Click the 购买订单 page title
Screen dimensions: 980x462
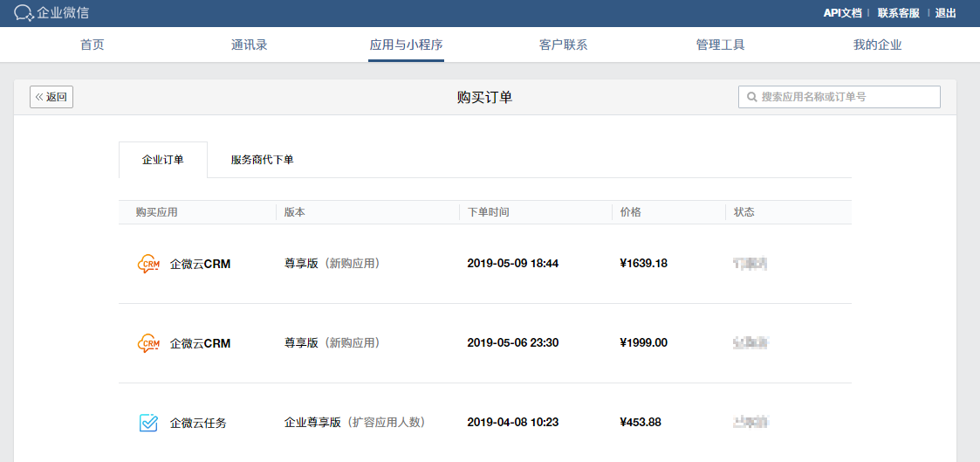(485, 97)
